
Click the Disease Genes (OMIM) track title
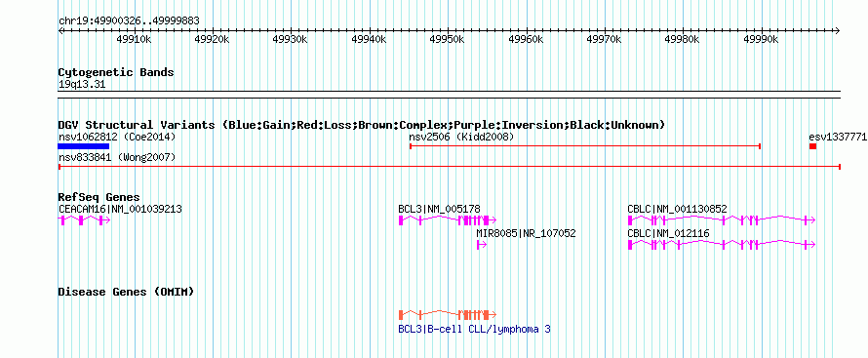click(x=126, y=292)
